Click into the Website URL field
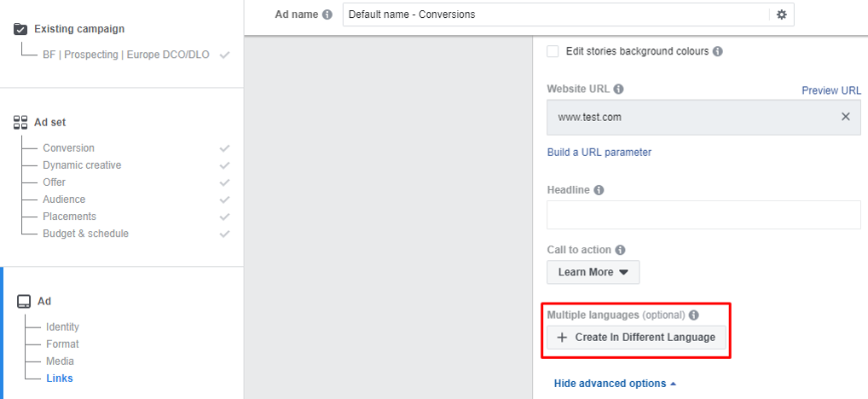 703,118
